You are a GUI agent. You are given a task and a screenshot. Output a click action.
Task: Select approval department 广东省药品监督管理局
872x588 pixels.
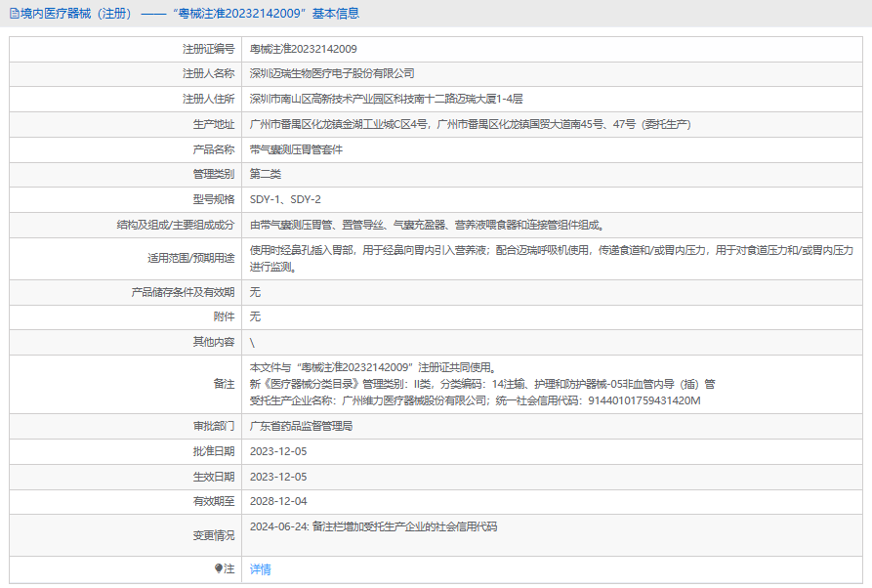pyautogui.click(x=301, y=426)
